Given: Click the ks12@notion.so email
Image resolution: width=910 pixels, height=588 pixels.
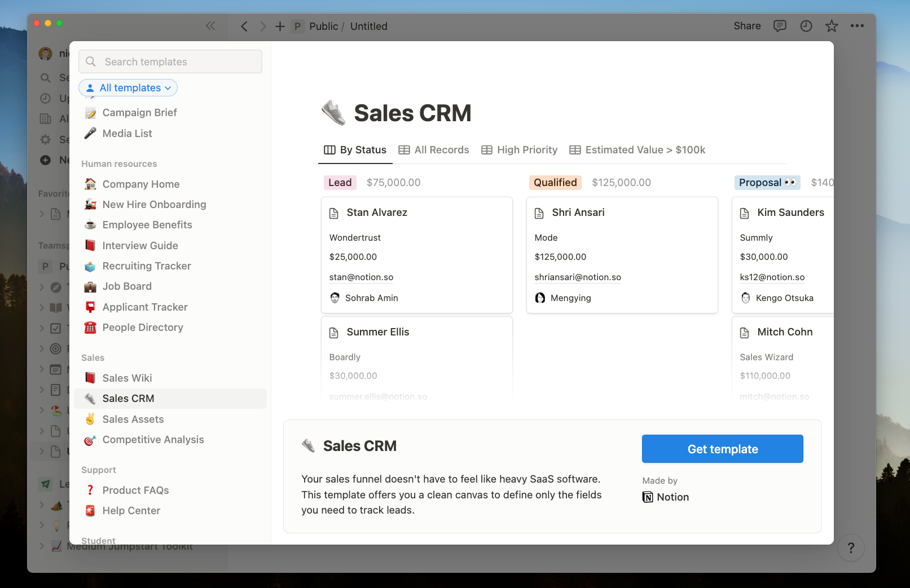Looking at the screenshot, I should 772,277.
